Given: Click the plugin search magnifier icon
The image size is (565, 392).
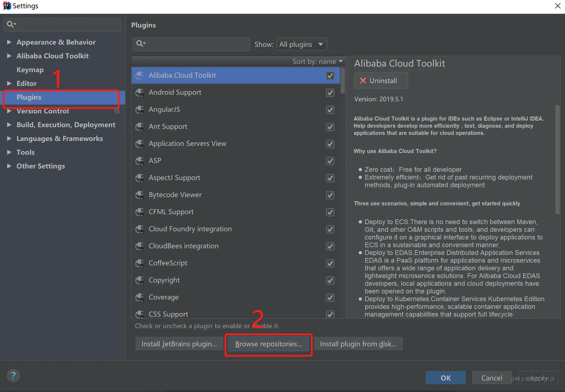Looking at the screenshot, I should tap(141, 44).
